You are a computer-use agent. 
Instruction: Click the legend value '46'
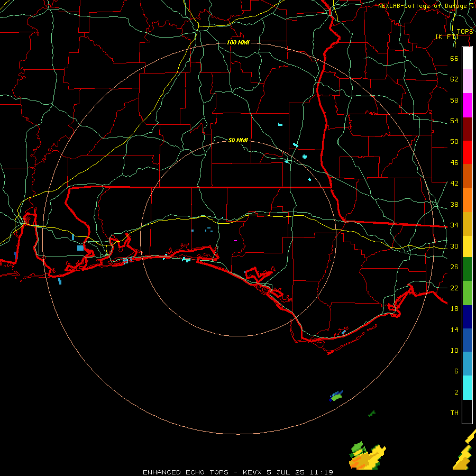tap(454, 163)
